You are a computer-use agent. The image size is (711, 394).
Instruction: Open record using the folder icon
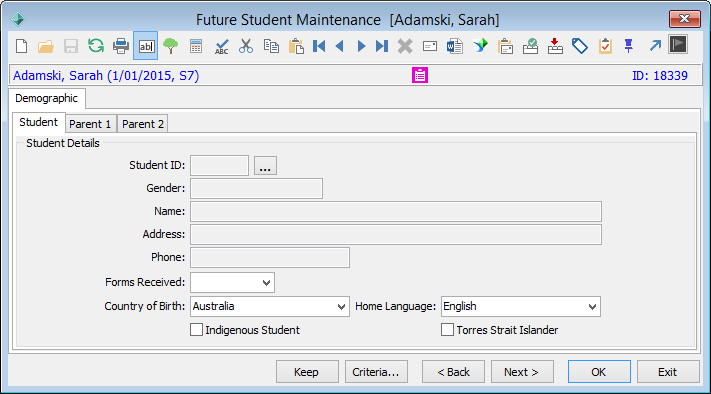pos(46,46)
